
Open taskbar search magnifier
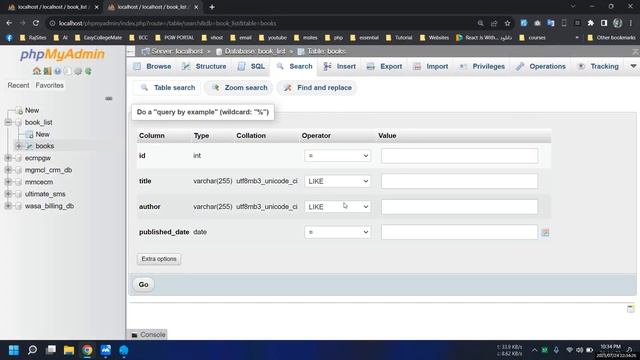coord(32,350)
